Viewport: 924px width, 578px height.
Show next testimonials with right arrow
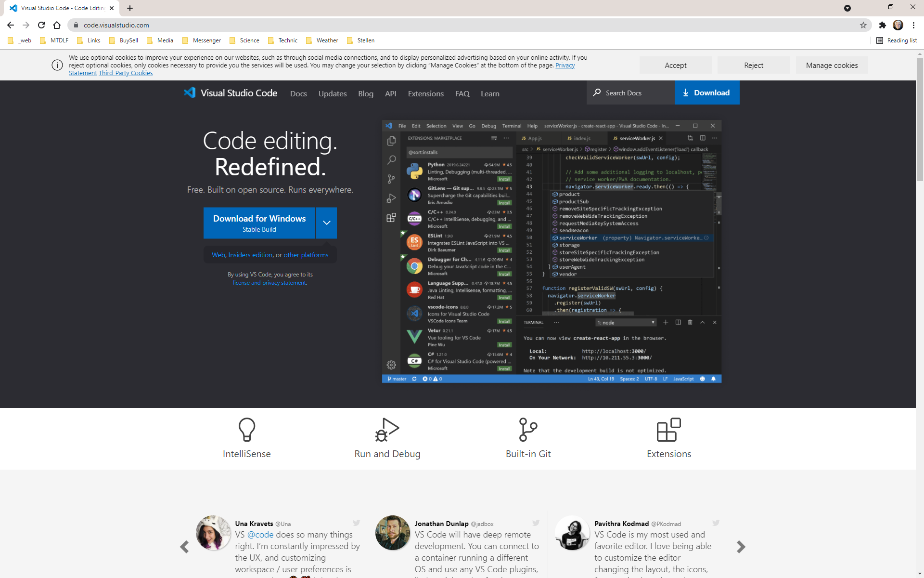coord(741,547)
